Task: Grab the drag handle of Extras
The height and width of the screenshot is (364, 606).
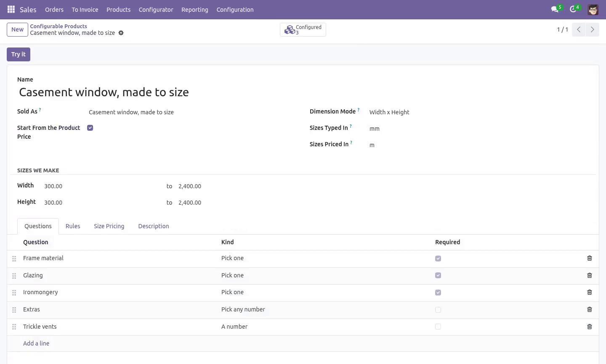Action: [14, 310]
